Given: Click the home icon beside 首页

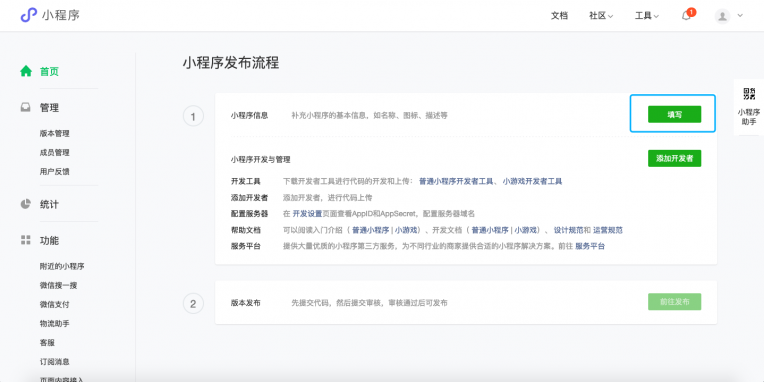Looking at the screenshot, I should pos(26,71).
